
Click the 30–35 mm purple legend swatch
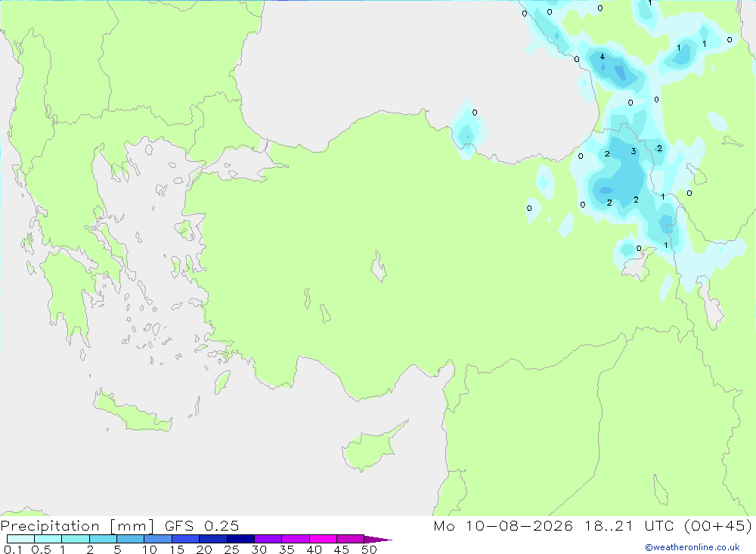click(x=268, y=539)
